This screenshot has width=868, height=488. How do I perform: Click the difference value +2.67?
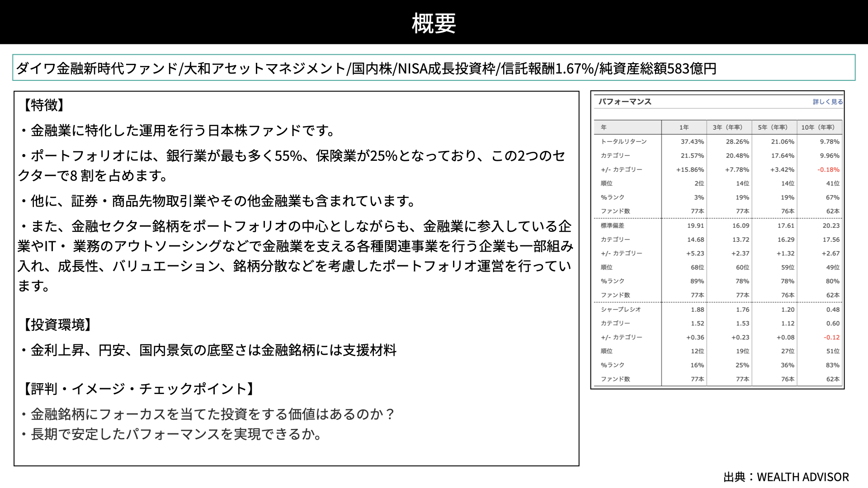pos(830,253)
